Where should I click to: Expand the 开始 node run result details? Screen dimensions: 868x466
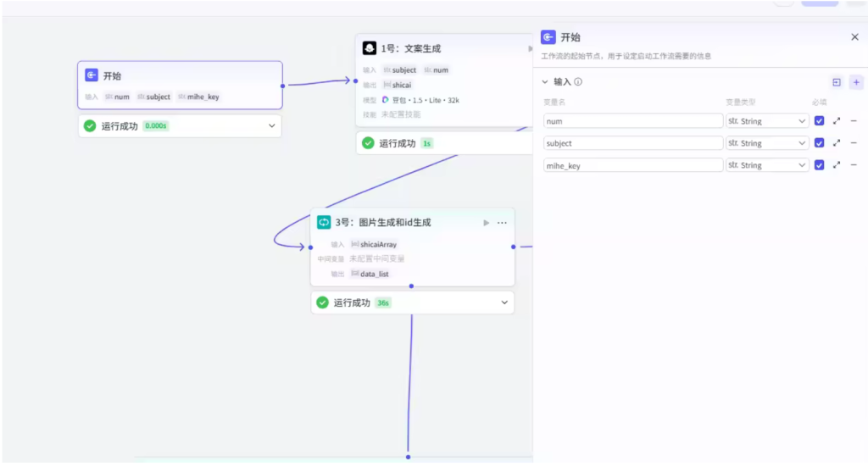(272, 126)
